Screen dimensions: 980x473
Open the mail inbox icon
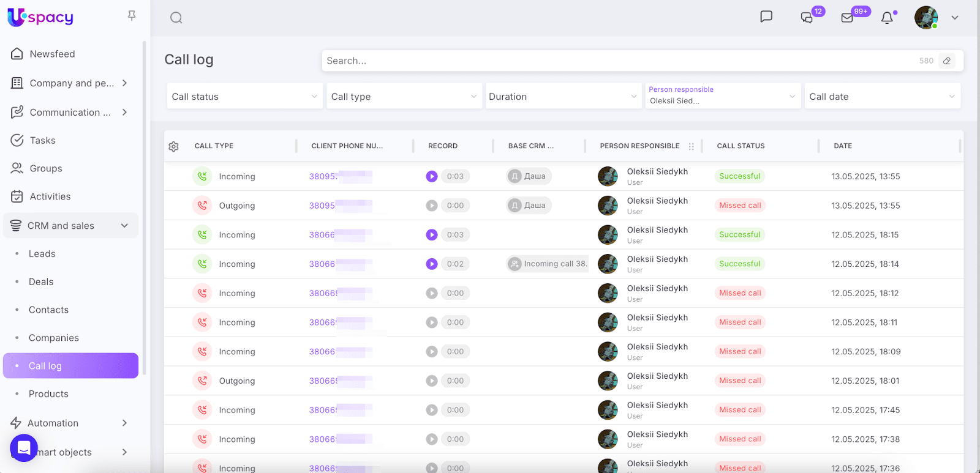[x=847, y=18]
